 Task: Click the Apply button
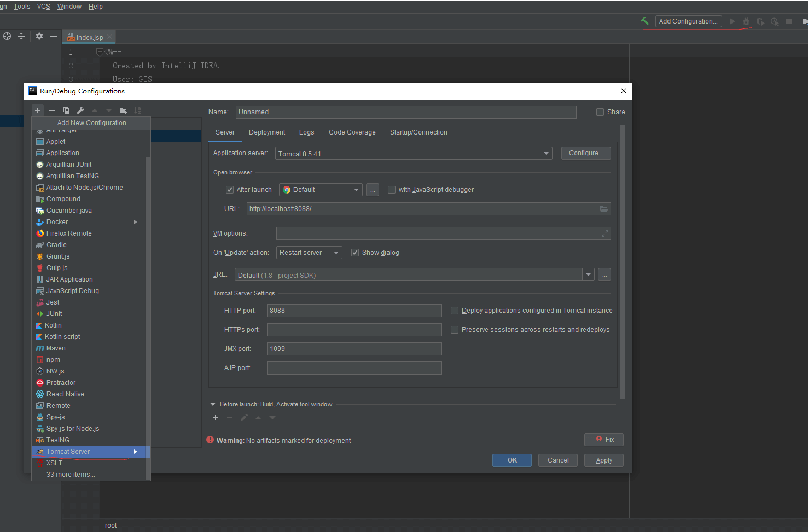tap(604, 460)
